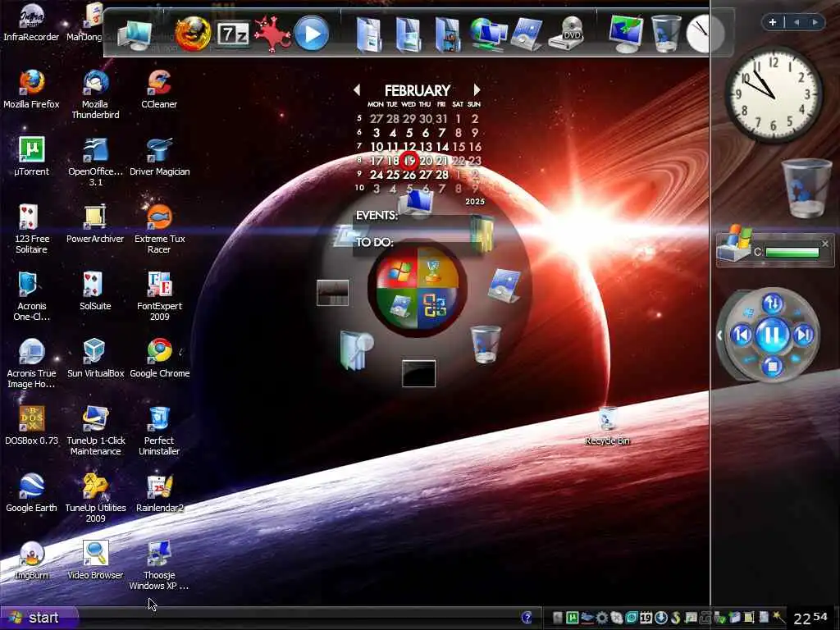
Task: Open 123 Free Solitaire
Action: (x=32, y=229)
